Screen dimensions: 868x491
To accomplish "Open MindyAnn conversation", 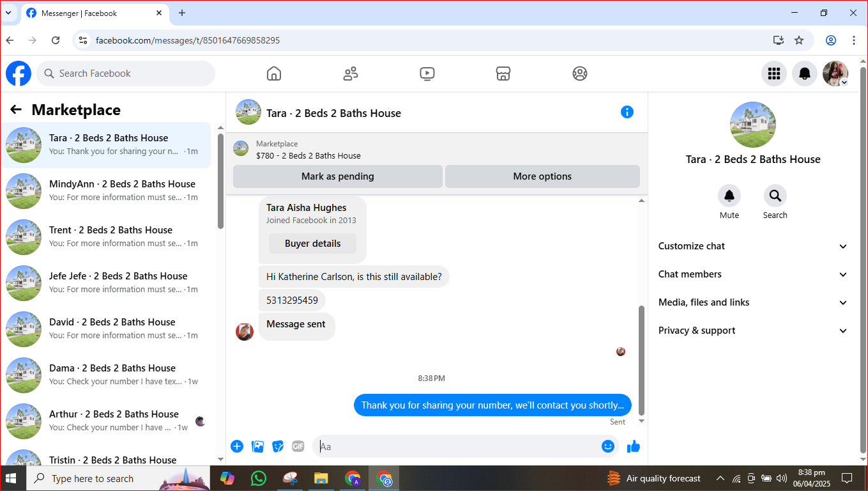I will coord(106,191).
